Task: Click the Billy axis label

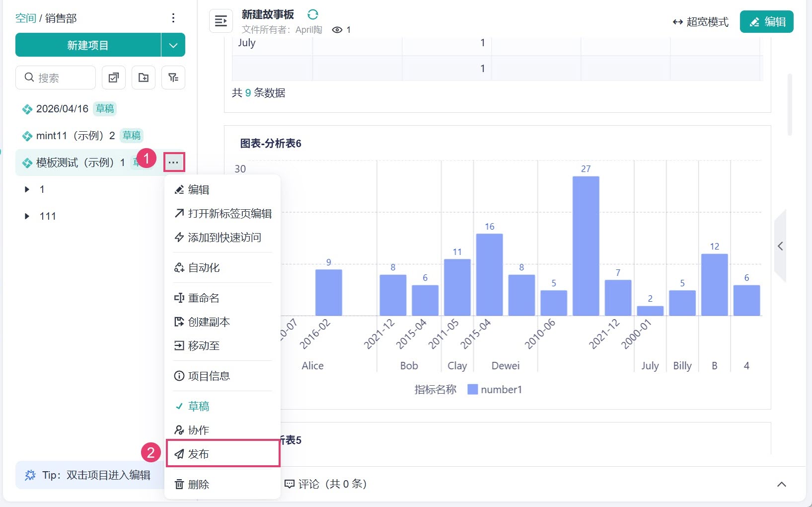Action: (682, 366)
